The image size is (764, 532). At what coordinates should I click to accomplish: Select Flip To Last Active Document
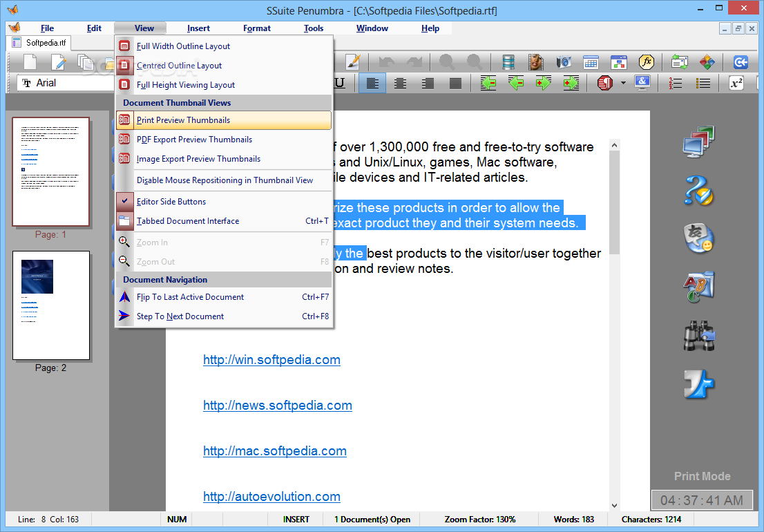point(224,297)
